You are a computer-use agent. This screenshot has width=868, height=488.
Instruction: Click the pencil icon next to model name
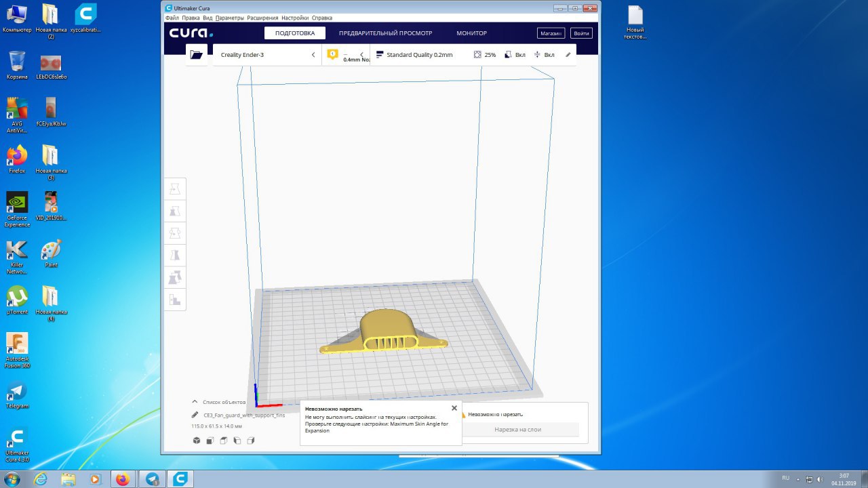195,415
